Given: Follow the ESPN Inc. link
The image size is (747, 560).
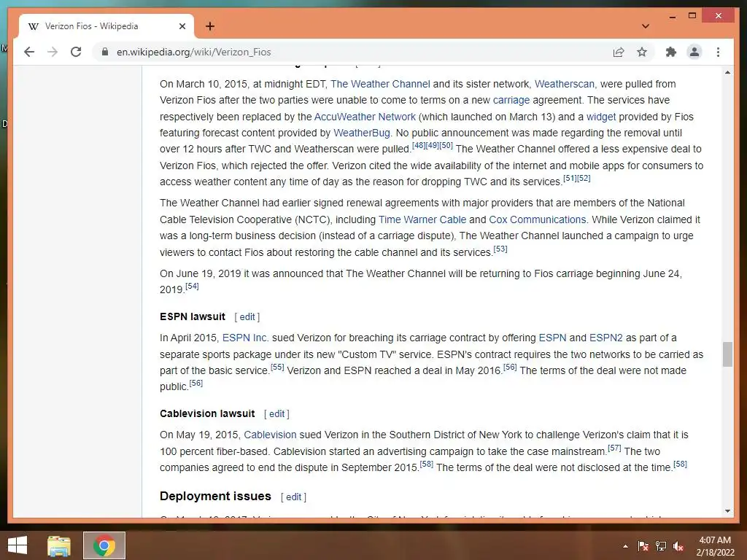Looking at the screenshot, I should (x=245, y=338).
